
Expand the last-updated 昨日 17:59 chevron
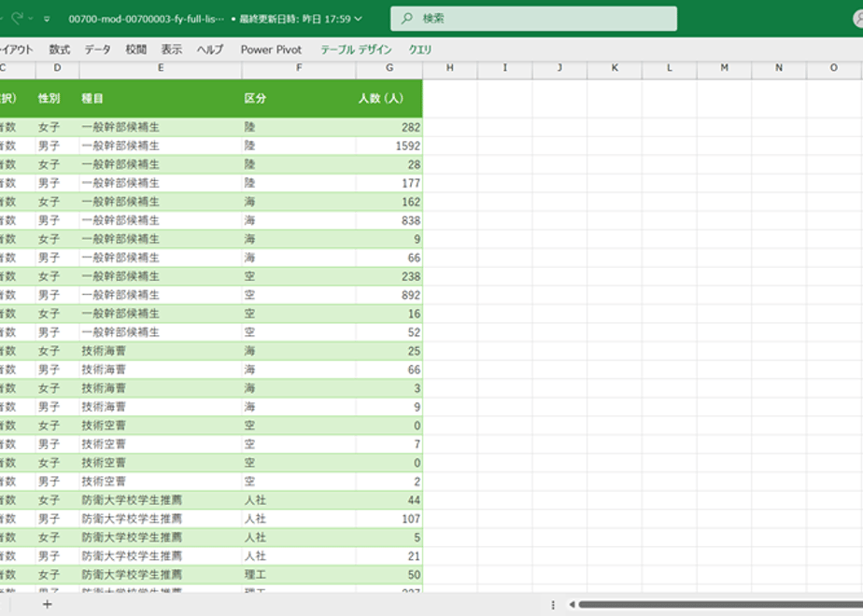(x=359, y=19)
